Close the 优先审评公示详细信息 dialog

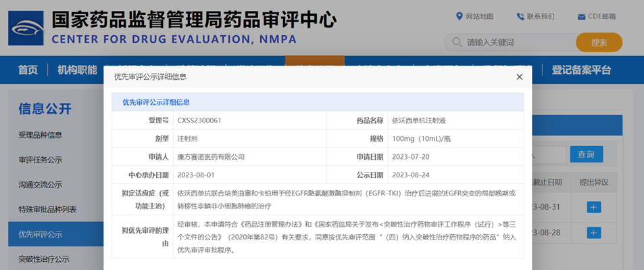(x=519, y=77)
